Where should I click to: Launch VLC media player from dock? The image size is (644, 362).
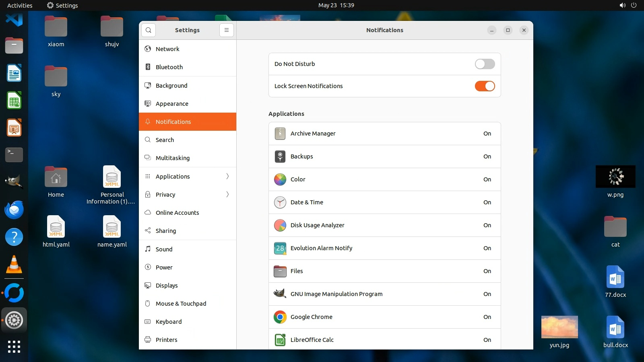coord(14,265)
